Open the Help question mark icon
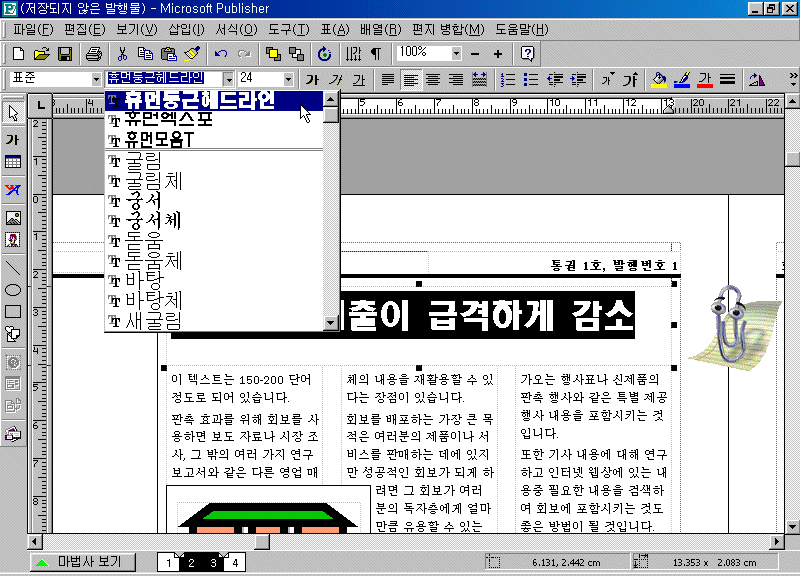Viewport: 800px width, 576px height. (x=527, y=54)
